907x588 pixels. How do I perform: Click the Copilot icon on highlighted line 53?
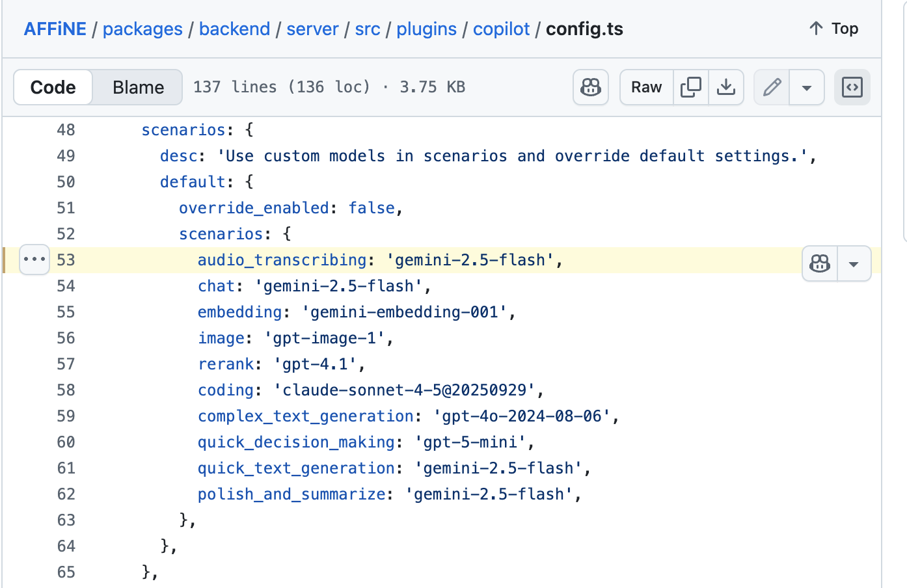click(819, 263)
